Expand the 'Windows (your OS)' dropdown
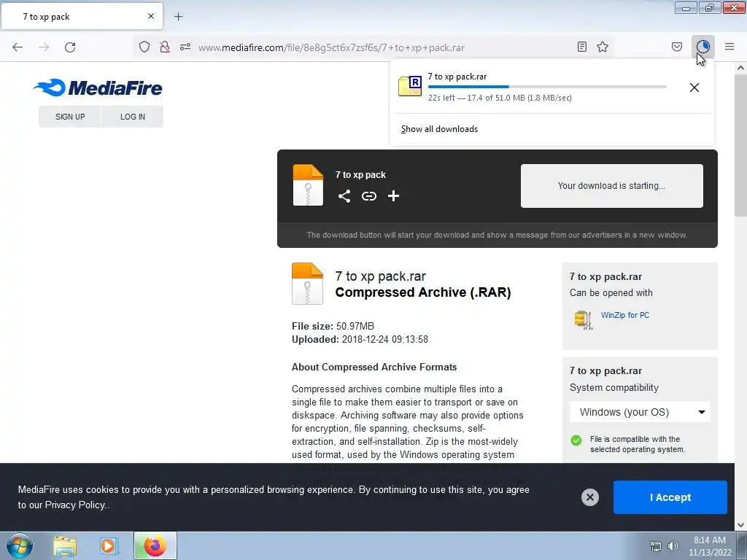Screen dimensions: 747x560 640,412
